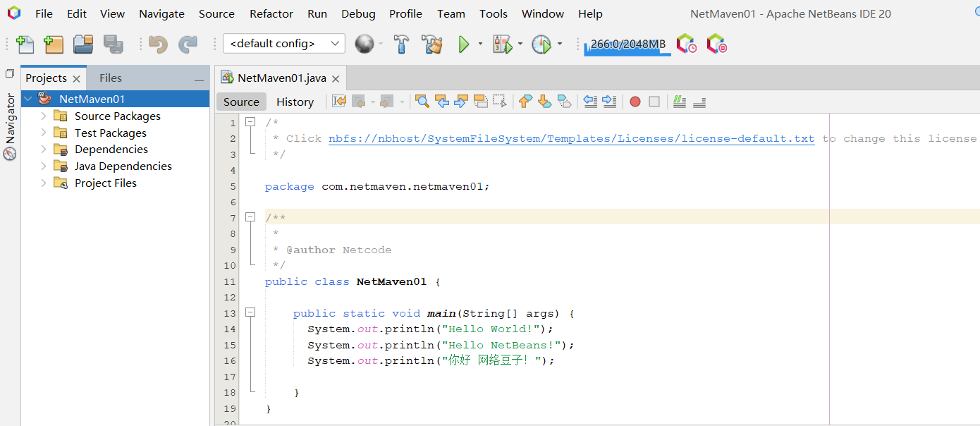Collapse the main method fold at line 13
This screenshot has width=980, height=426.
tap(250, 312)
